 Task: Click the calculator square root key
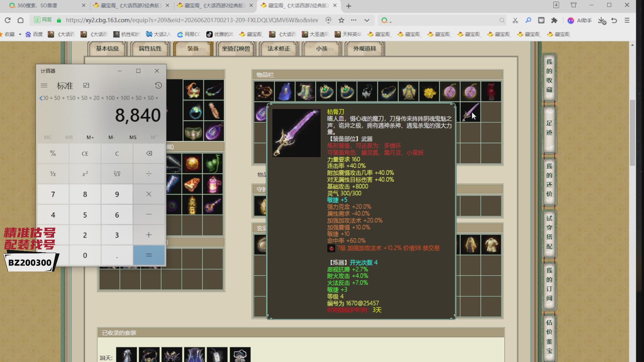click(117, 174)
